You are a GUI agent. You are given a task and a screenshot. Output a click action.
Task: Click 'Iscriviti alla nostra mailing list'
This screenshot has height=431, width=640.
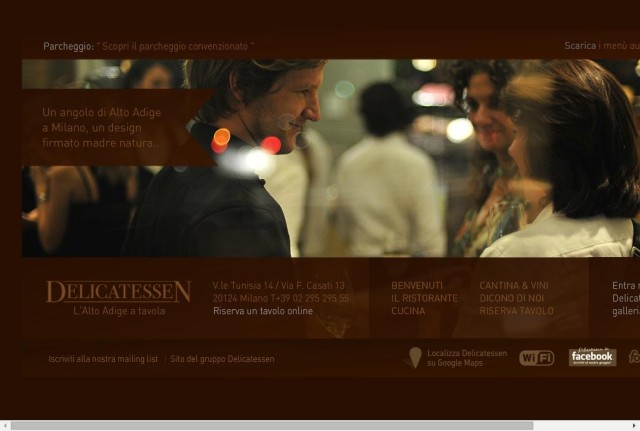point(103,359)
